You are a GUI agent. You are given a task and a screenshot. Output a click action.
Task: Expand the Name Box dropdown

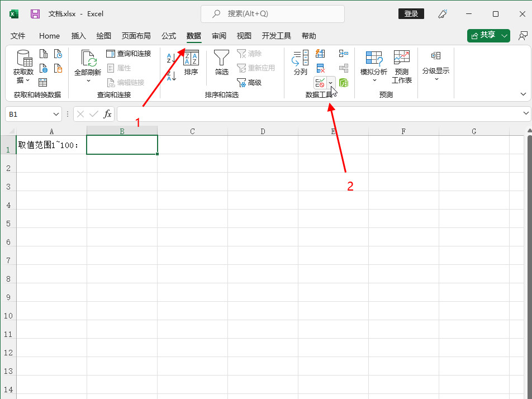(x=56, y=115)
